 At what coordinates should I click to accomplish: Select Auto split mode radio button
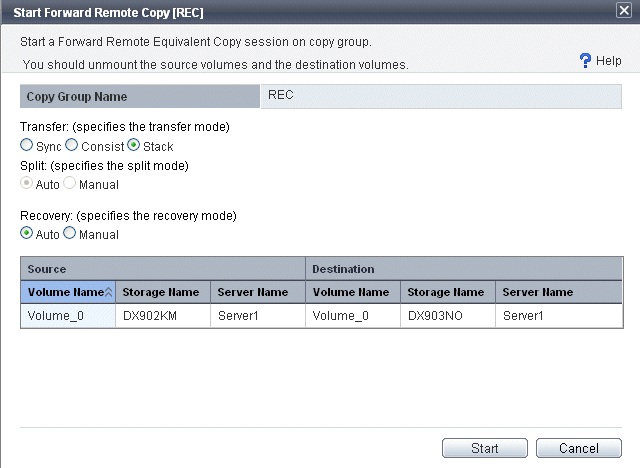point(27,183)
